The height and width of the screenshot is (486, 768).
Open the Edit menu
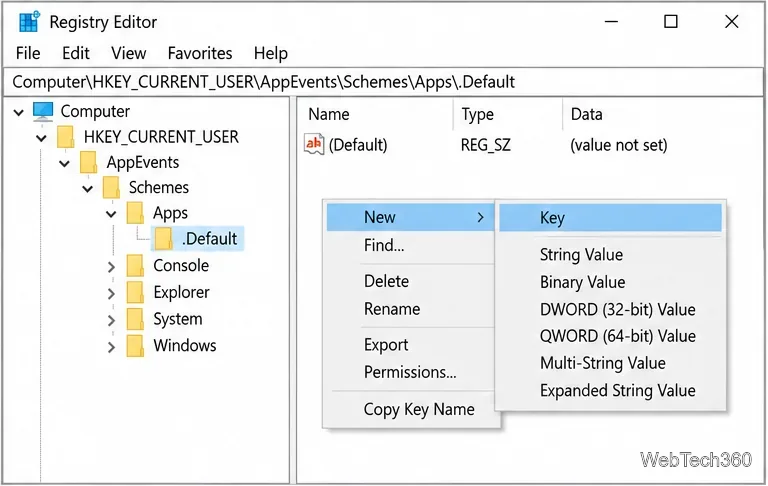tap(76, 53)
